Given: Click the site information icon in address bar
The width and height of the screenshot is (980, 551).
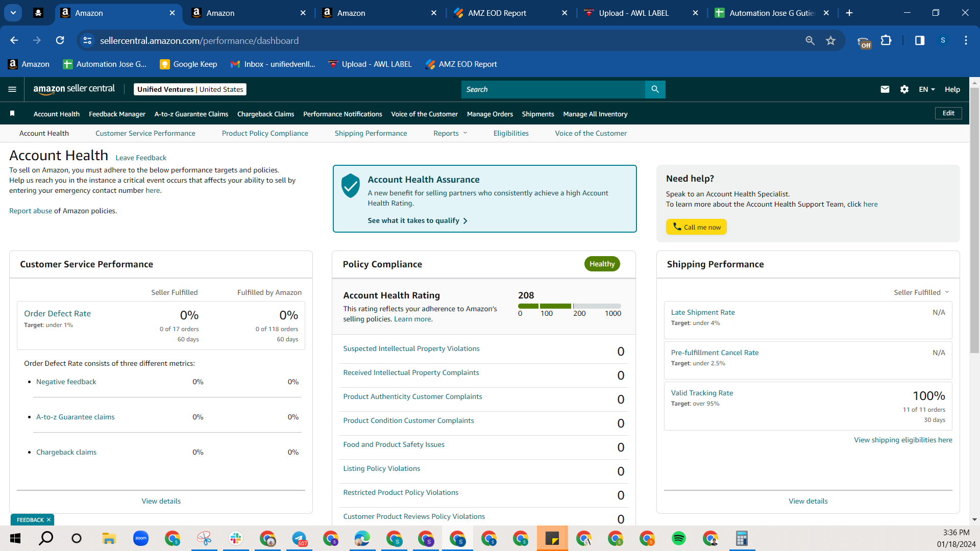Looking at the screenshot, I should 88,40.
